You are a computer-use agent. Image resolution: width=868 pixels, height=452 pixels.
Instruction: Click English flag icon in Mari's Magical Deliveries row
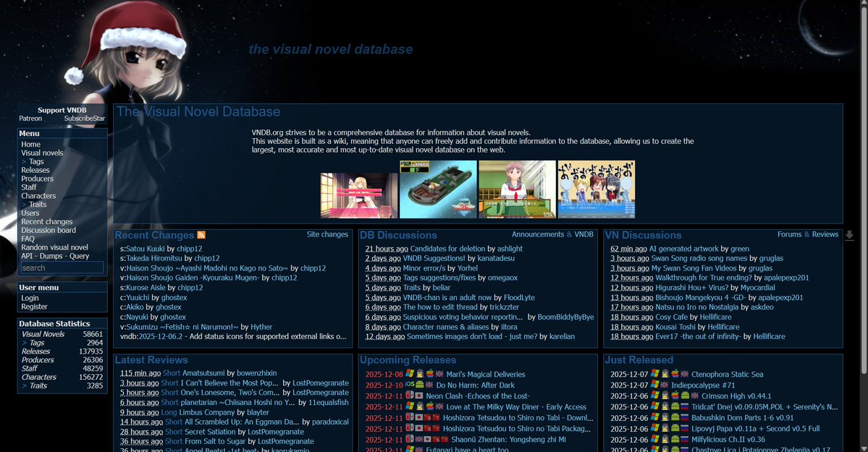[x=439, y=374]
